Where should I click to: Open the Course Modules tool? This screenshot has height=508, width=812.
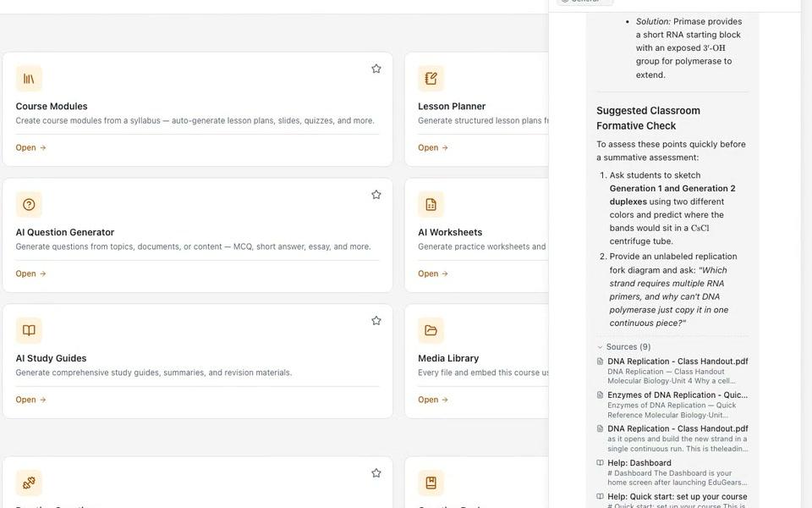(31, 147)
